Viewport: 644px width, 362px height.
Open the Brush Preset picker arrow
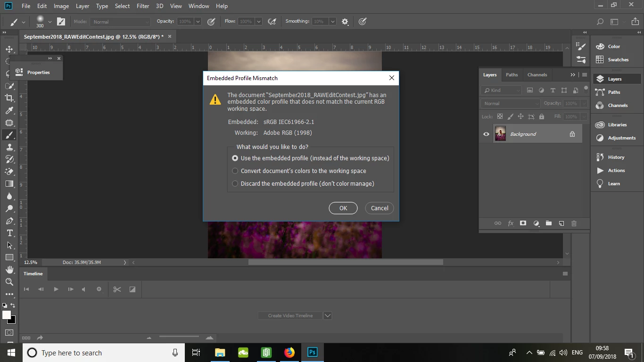pos(50,22)
